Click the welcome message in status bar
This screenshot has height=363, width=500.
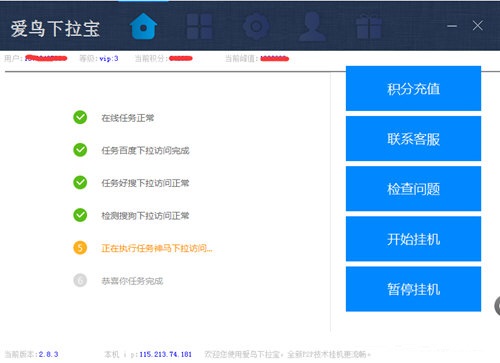tap(287, 354)
